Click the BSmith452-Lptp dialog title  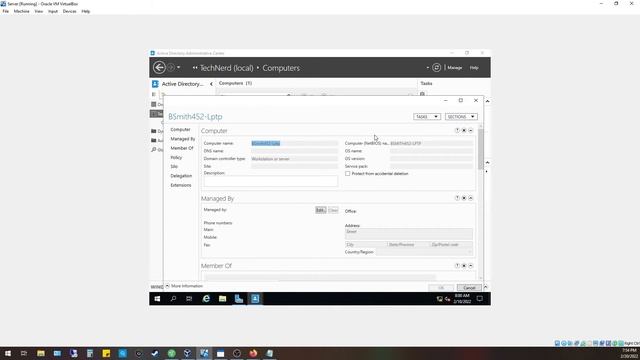(x=195, y=117)
